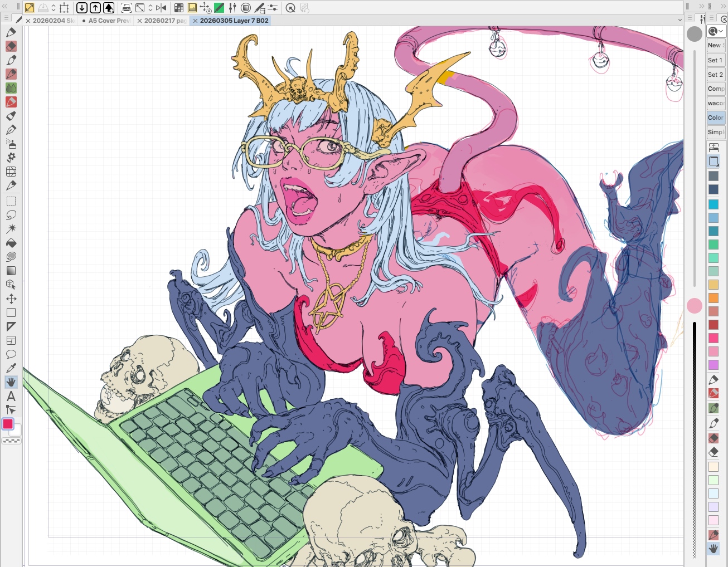Click the gradient tool icon
Viewport: 728px width, 567px height.
point(11,271)
